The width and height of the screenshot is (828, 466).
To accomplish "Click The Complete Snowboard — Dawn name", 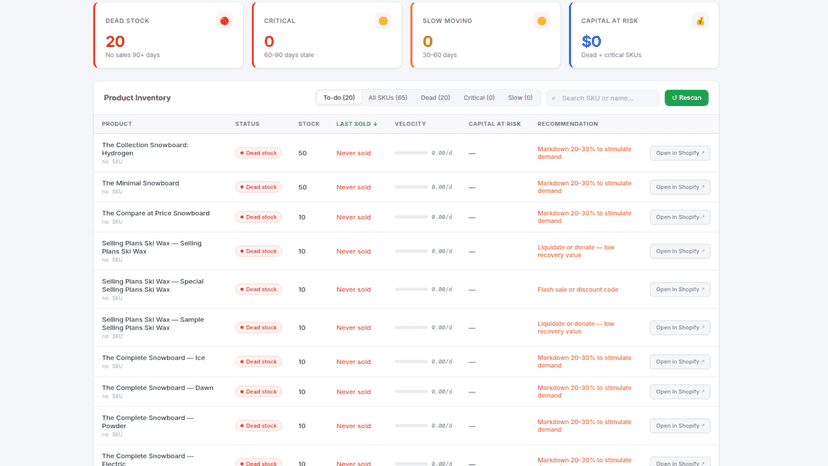I will pos(158,388).
